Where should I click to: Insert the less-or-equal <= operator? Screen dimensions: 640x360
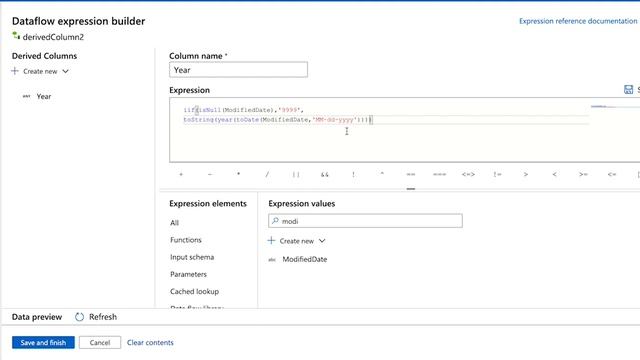pos(612,174)
